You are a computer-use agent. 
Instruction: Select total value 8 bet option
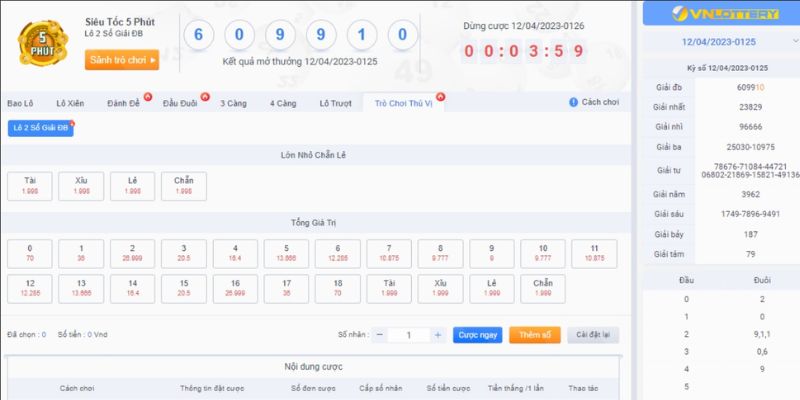pos(440,254)
